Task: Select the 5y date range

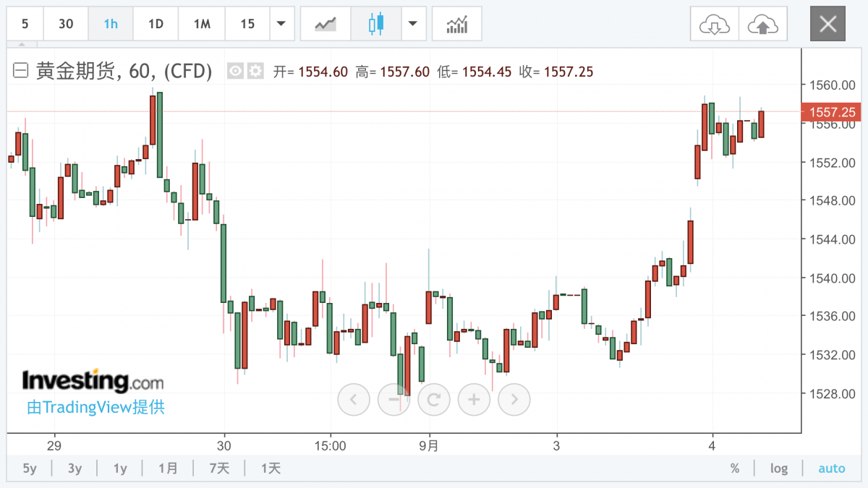Action: coord(30,468)
